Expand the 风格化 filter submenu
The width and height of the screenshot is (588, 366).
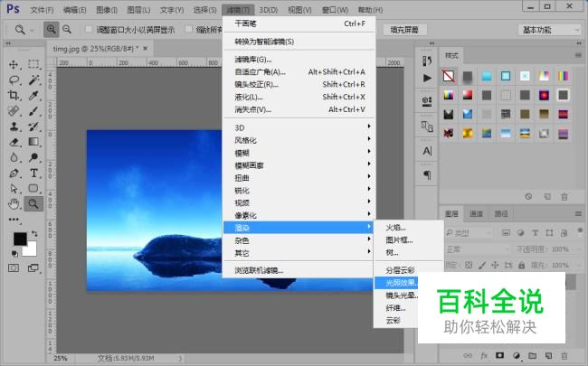tap(299, 140)
